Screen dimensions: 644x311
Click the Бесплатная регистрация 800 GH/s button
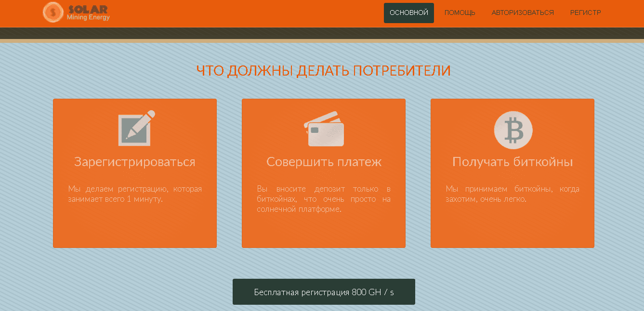click(x=323, y=292)
